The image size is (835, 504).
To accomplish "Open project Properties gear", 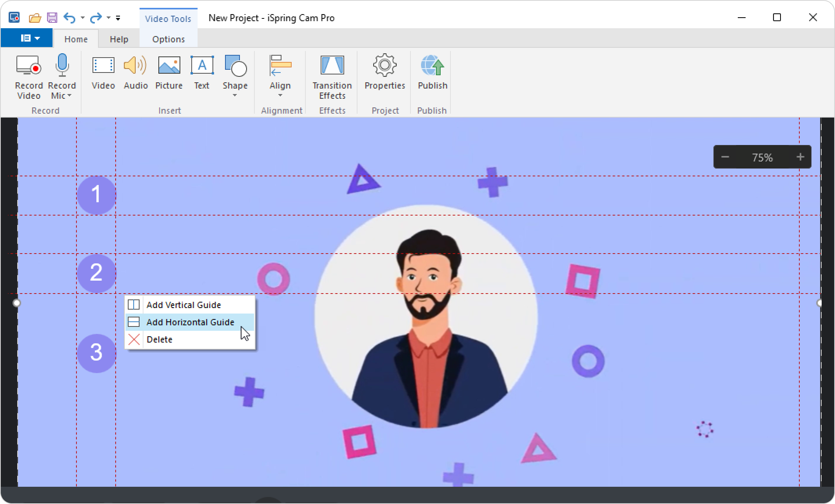I will click(385, 65).
